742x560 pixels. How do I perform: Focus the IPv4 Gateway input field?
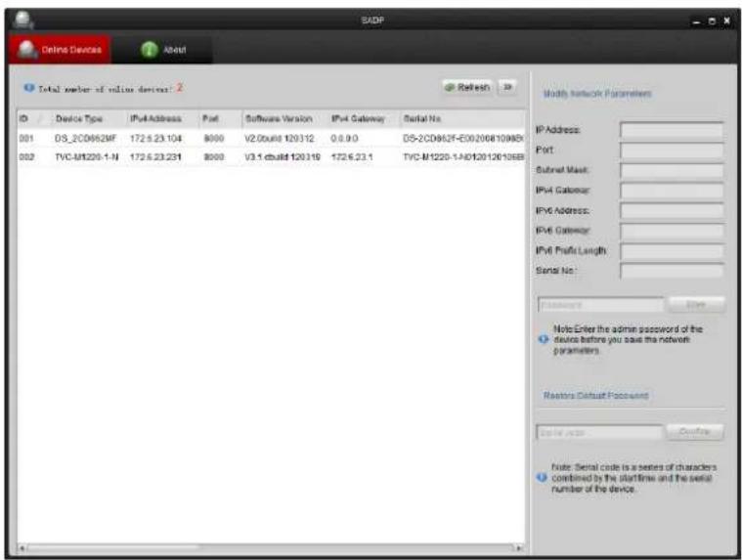point(672,191)
